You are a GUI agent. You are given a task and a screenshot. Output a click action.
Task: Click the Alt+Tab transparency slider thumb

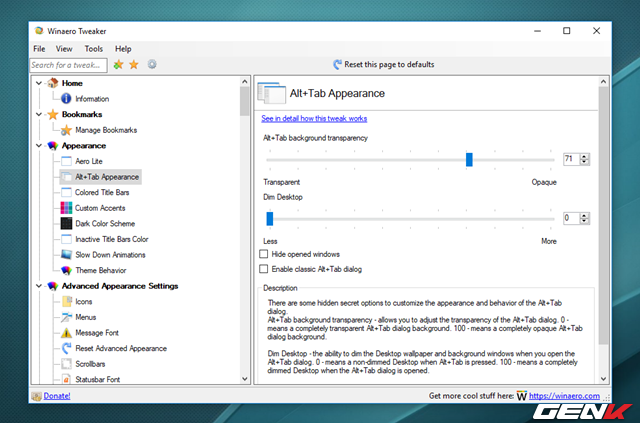(x=469, y=160)
